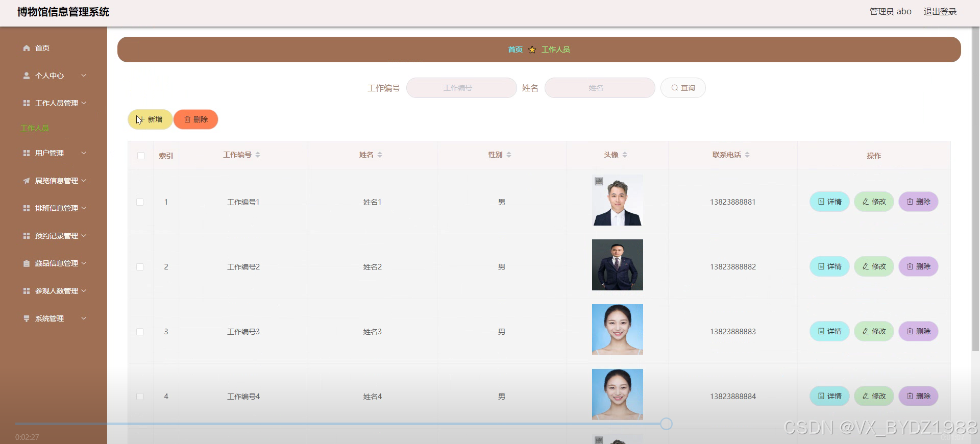This screenshot has height=444, width=980.
Task: Select the 工作人员 submenu item
Action: click(35, 128)
